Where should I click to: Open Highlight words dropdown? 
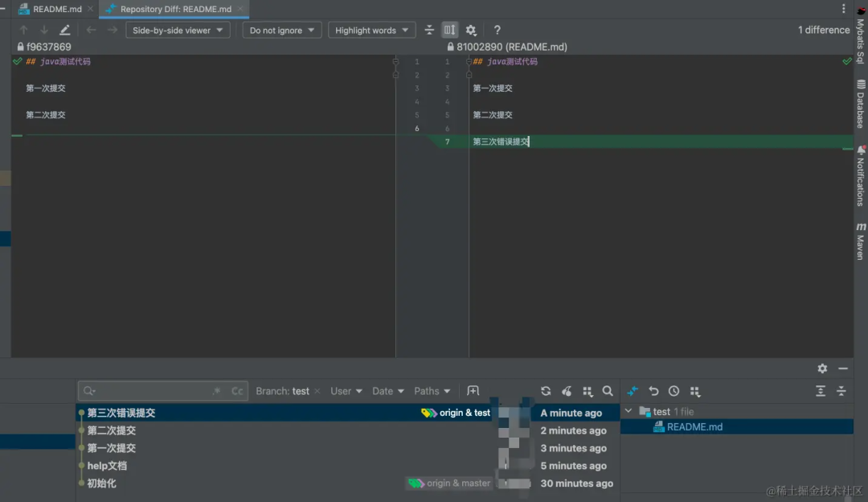pos(371,30)
